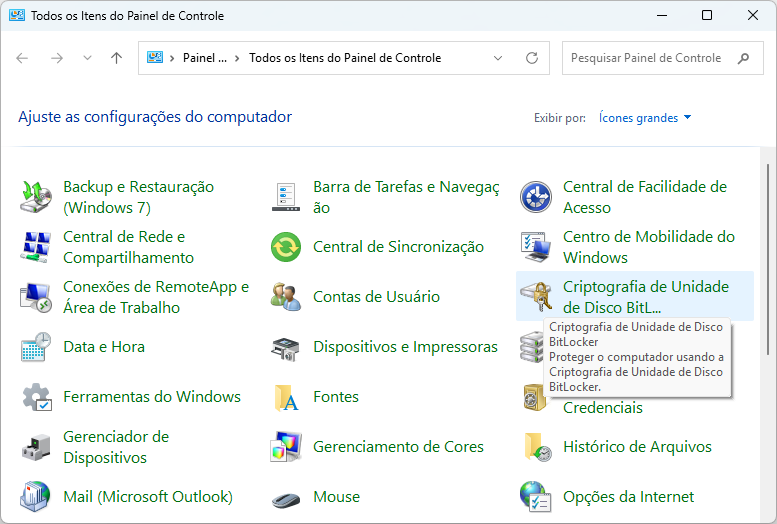Open Histórico de Arquivos icon
This screenshot has width=777, height=524.
[x=538, y=447]
